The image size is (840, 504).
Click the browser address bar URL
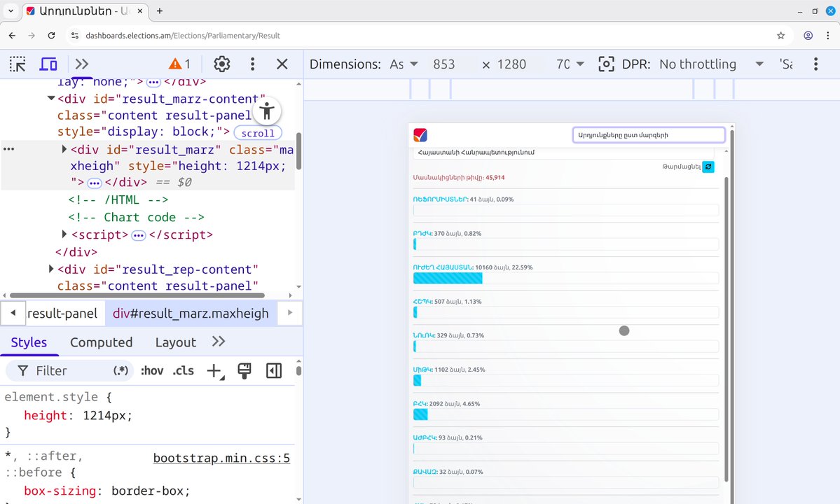pyautogui.click(x=183, y=35)
